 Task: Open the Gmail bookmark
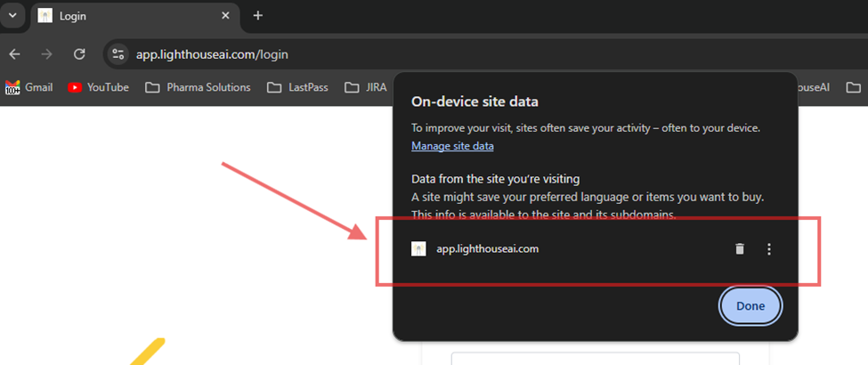[29, 87]
